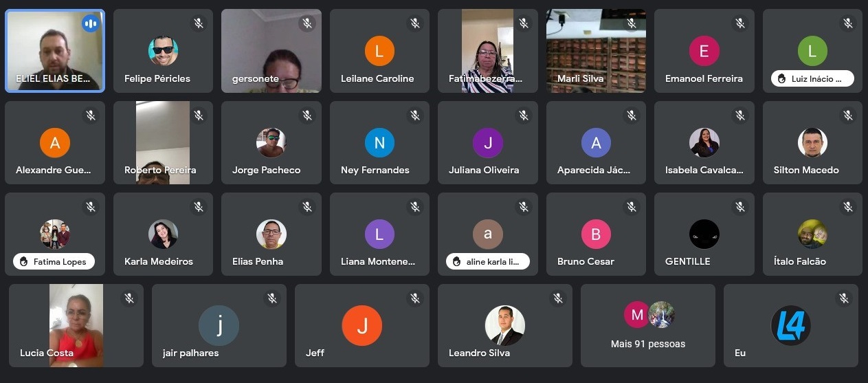Click the muted mic icon on GENTILLE tile

click(x=739, y=206)
